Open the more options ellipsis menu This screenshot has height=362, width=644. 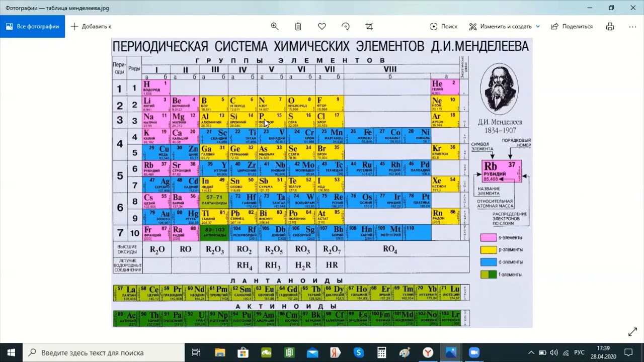pos(632,26)
